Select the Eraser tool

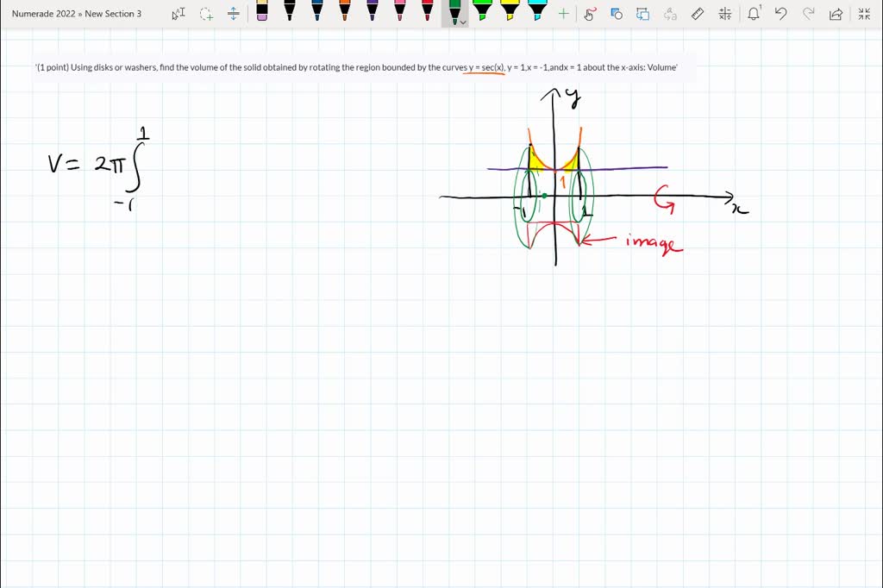pyautogui.click(x=263, y=12)
